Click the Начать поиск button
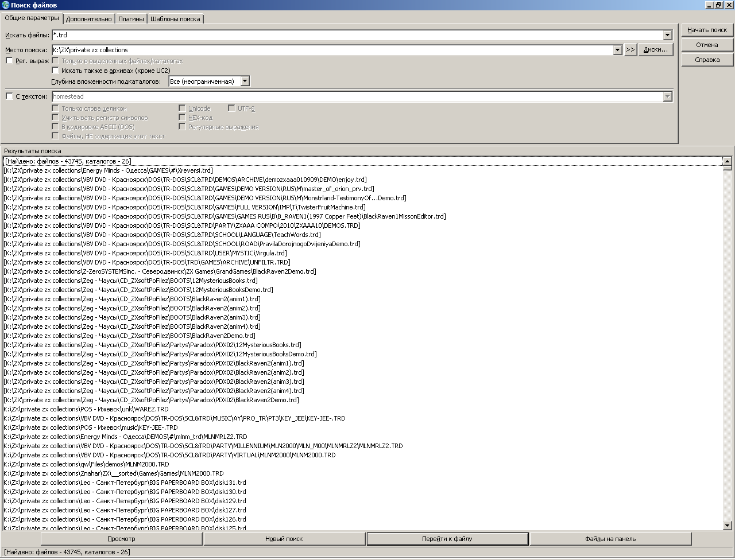This screenshot has height=560, width=735. (707, 30)
